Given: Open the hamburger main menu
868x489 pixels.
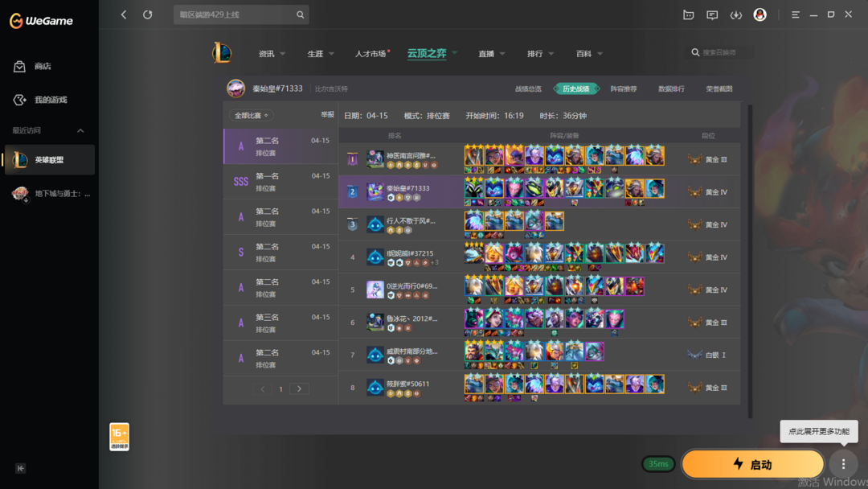Looking at the screenshot, I should (x=796, y=15).
